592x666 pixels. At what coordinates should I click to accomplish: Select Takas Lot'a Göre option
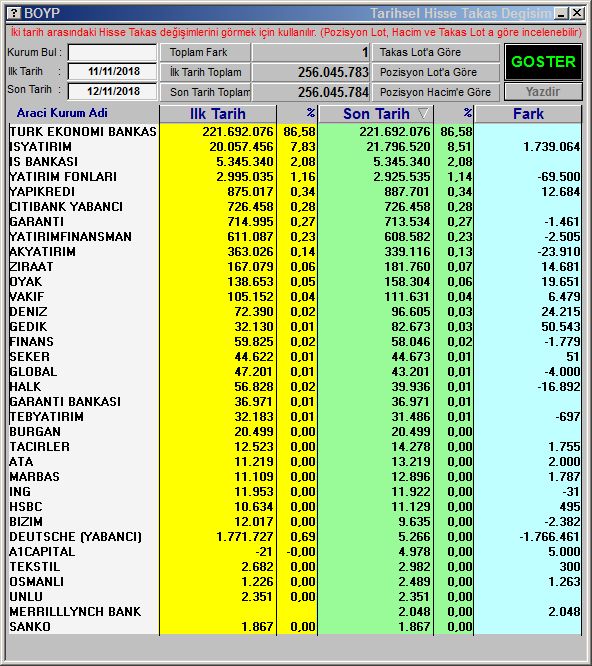click(436, 52)
